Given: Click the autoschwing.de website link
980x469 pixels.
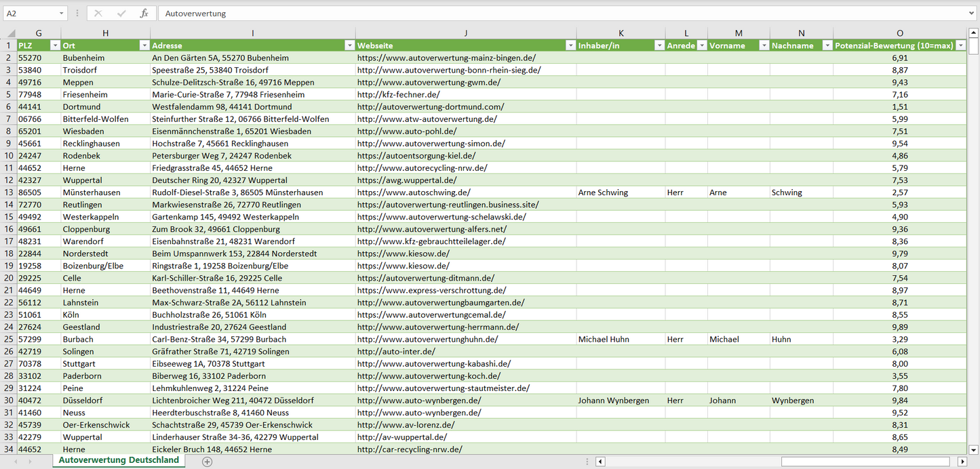Looking at the screenshot, I should [413, 192].
